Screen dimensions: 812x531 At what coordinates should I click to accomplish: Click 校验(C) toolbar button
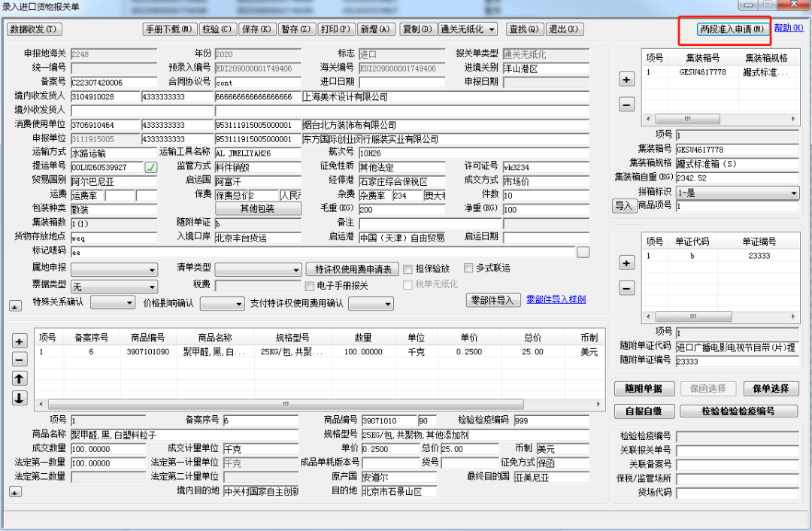[x=217, y=29]
